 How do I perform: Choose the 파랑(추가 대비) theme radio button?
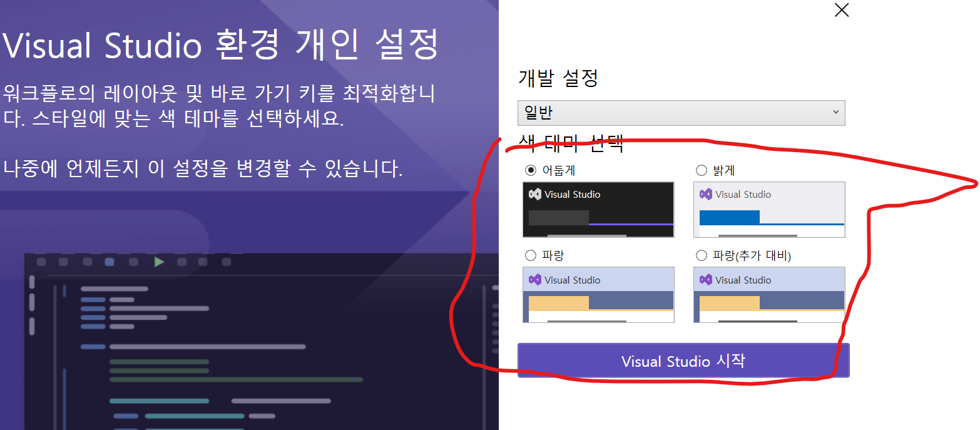tap(702, 255)
